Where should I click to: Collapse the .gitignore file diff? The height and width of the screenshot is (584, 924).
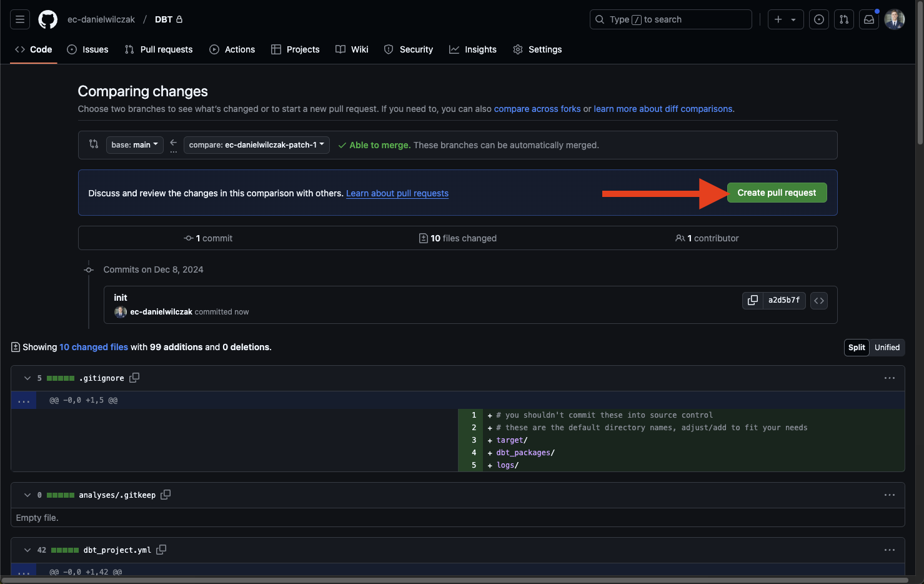coord(27,378)
